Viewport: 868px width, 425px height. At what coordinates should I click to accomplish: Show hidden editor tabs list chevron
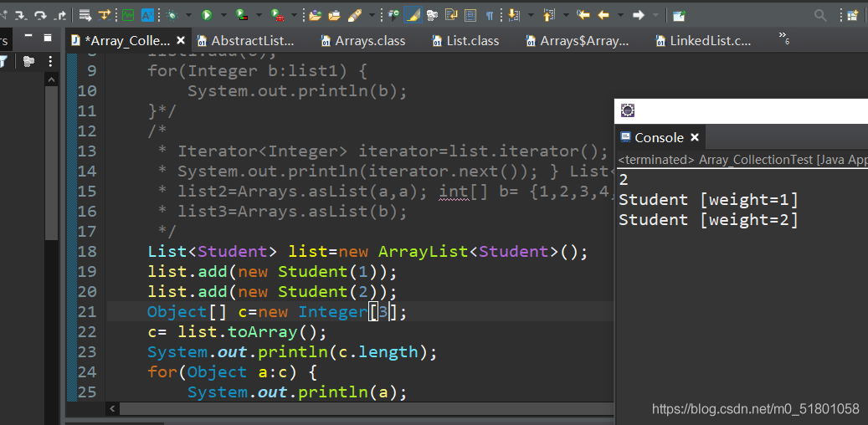pos(783,38)
